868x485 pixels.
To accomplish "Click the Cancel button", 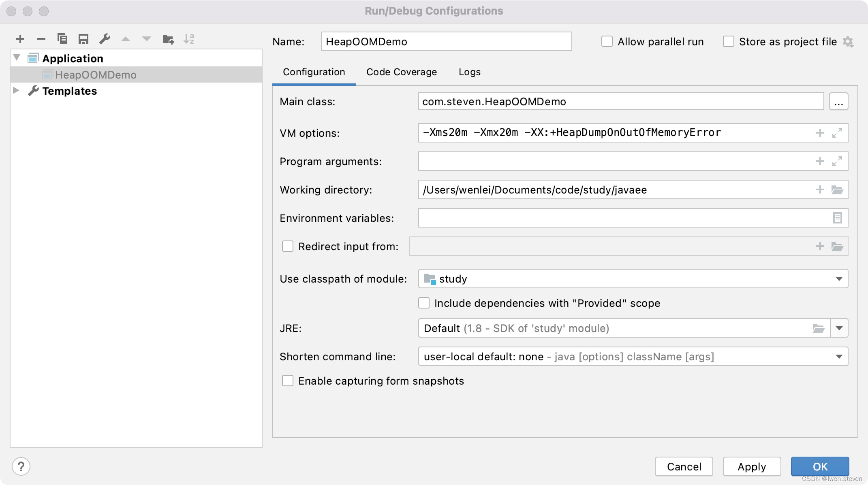I will pyautogui.click(x=684, y=465).
